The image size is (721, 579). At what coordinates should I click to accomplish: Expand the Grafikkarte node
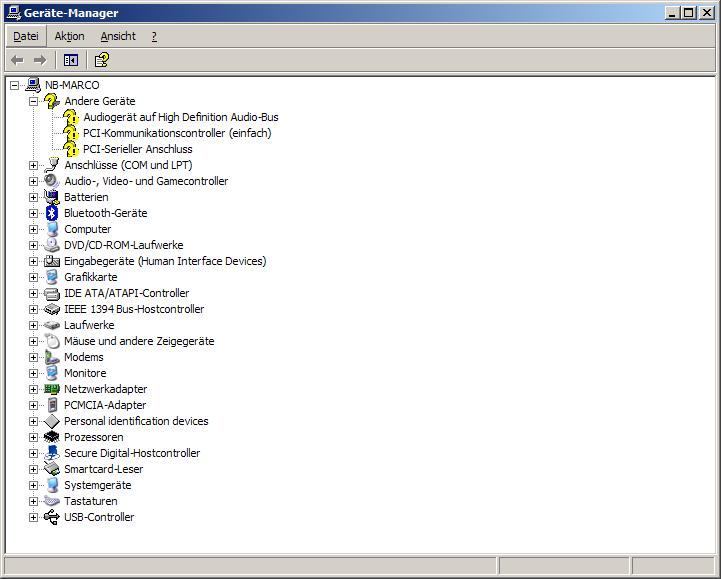click(x=33, y=277)
